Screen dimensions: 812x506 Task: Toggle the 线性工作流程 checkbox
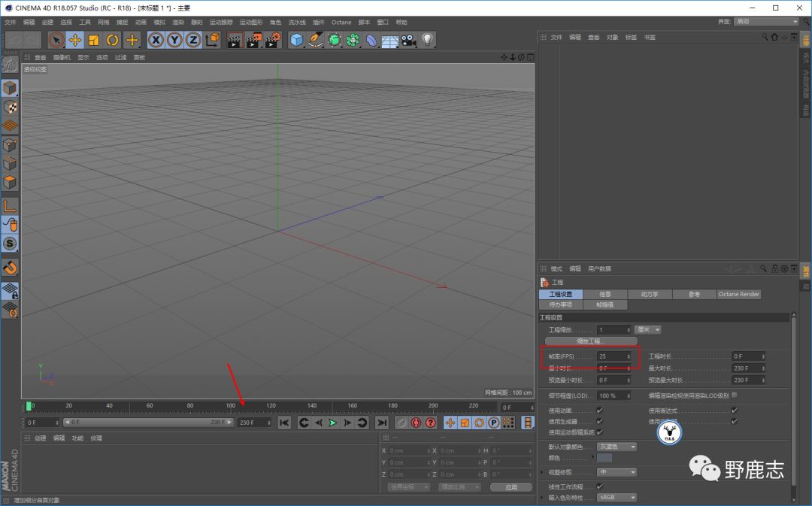coord(599,486)
